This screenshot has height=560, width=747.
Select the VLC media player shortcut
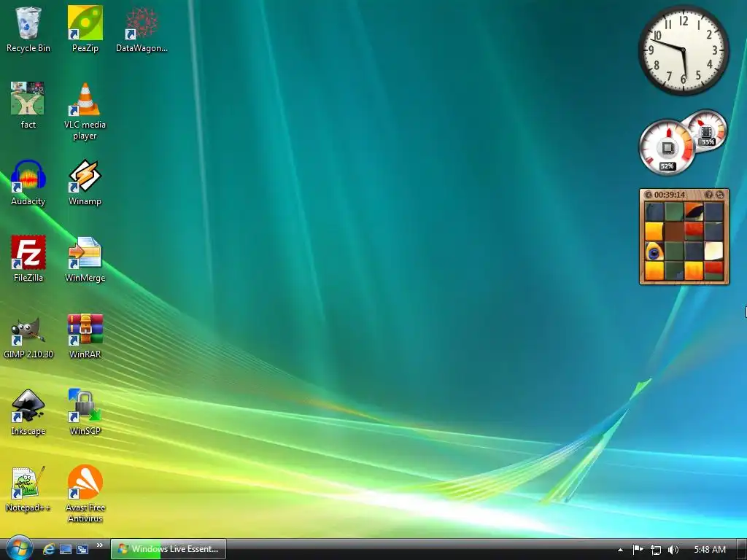(85, 112)
